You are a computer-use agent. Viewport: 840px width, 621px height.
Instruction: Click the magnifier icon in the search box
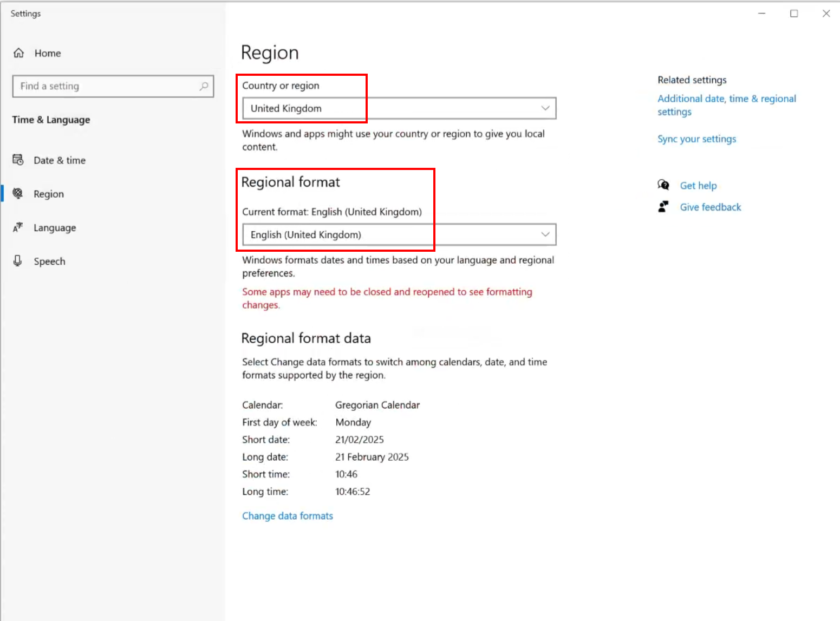pos(204,86)
